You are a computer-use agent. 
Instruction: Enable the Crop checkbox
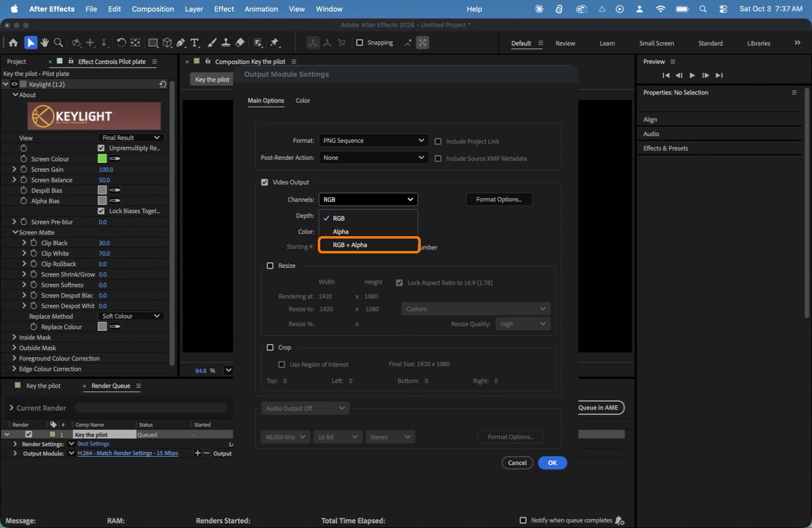click(270, 347)
